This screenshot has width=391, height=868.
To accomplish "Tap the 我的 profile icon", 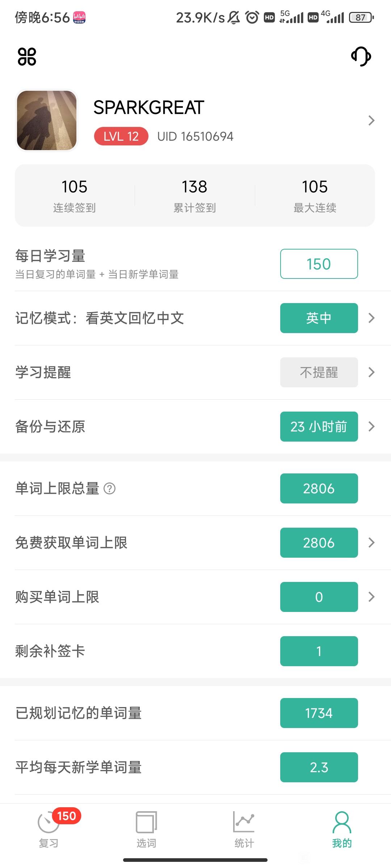I will click(342, 822).
